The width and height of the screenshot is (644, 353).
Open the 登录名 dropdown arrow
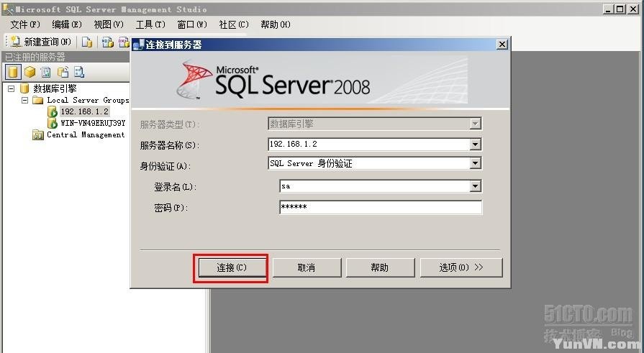pos(475,186)
